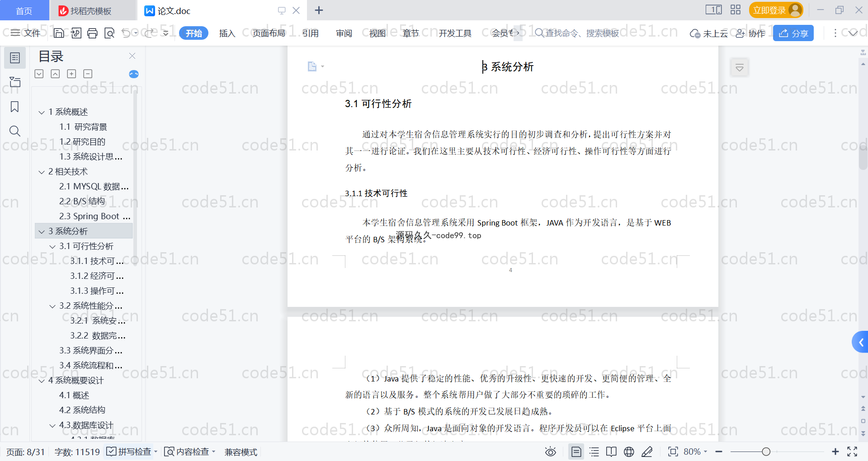868x461 pixels.
Task: Click the Save icon in toolbar
Action: tap(59, 33)
